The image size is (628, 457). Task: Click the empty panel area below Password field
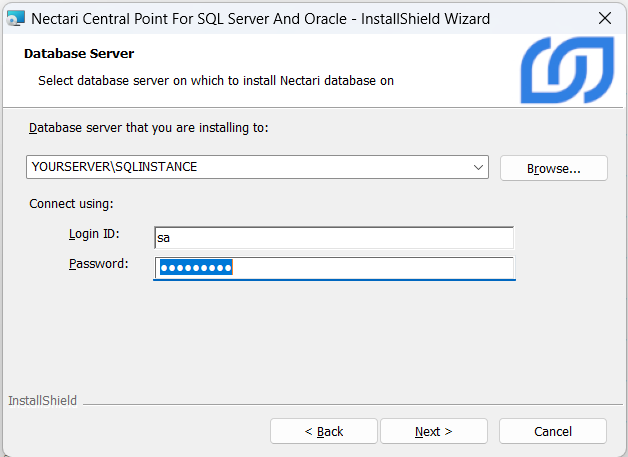[x=314, y=340]
